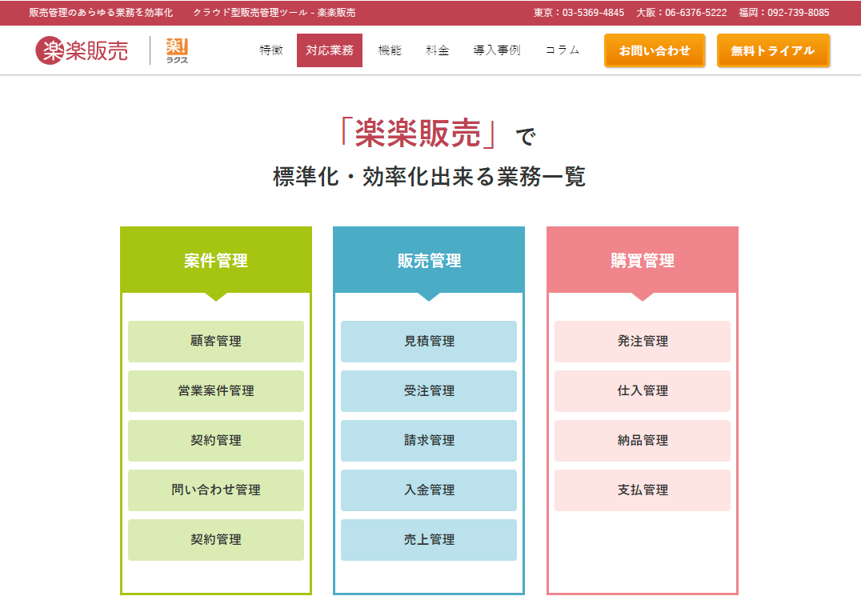Open the 導入事例 menu item
Screen dimensions: 861x616
click(x=497, y=50)
